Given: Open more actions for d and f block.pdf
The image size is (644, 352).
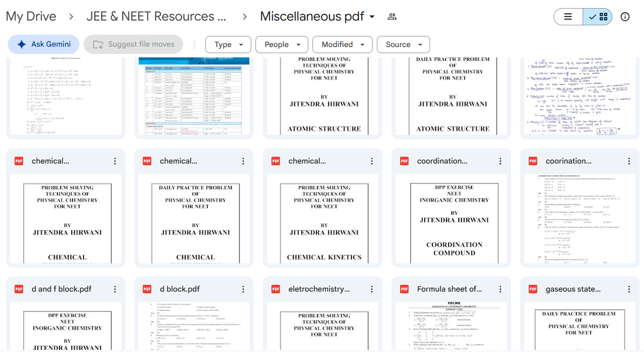Looking at the screenshot, I should point(115,289).
